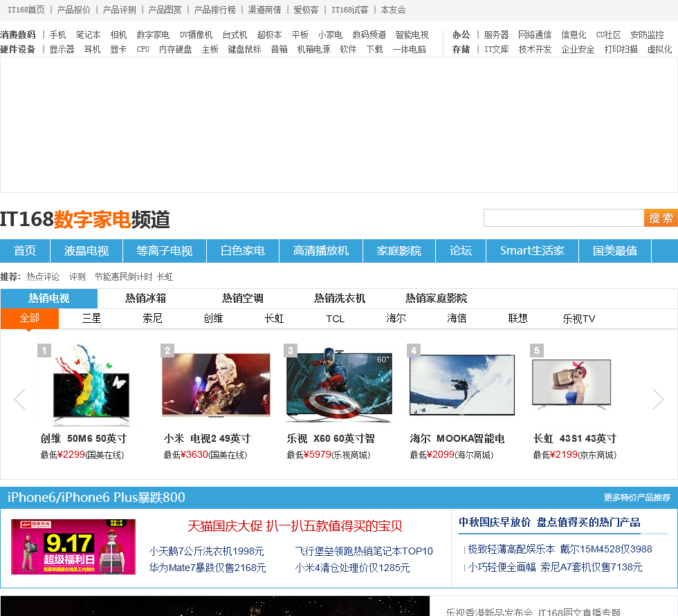
Task: Open the 长虹 43S1 TV thumbnail
Action: (x=571, y=384)
